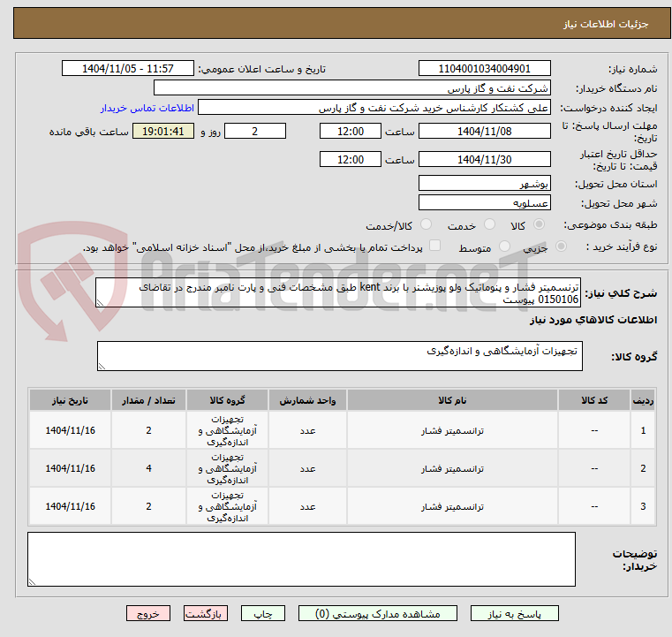Click the resize grip of گروه کالا box

pos(102,366)
